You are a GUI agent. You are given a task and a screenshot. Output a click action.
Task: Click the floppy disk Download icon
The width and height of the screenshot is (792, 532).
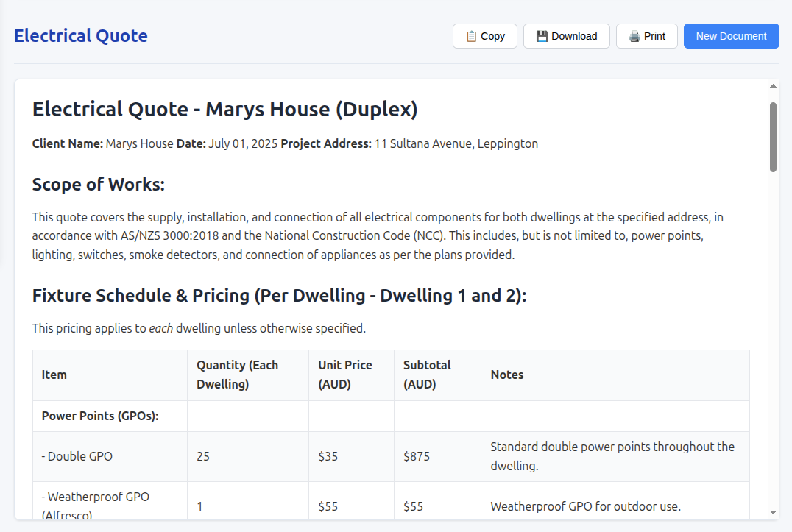point(542,36)
